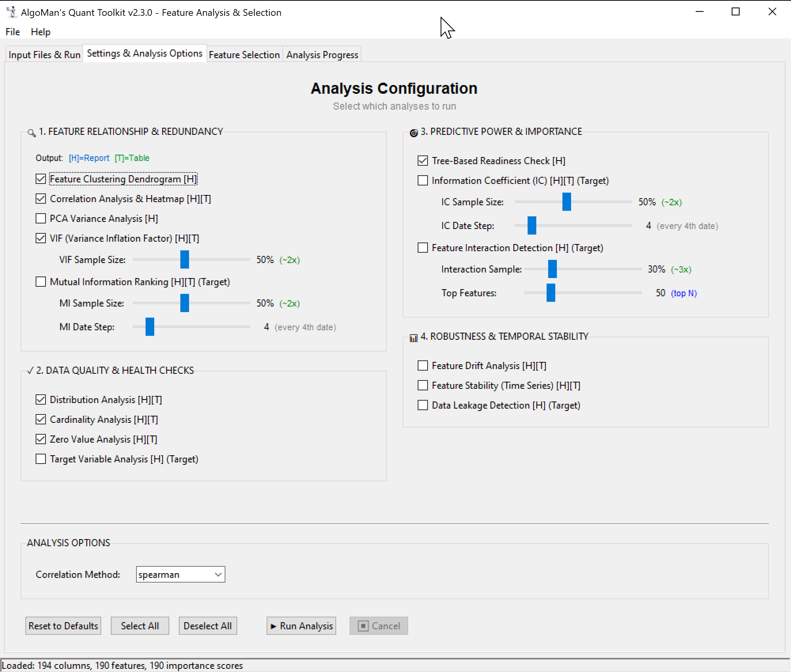
Task: Click the Reset to Defaults button
Action: coord(63,626)
